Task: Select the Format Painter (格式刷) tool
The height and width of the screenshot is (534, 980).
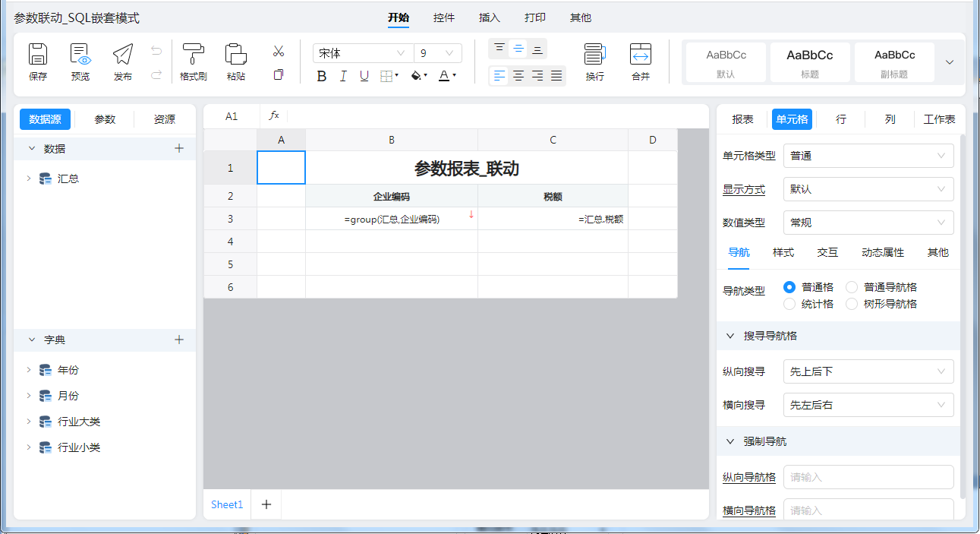Action: 194,55
